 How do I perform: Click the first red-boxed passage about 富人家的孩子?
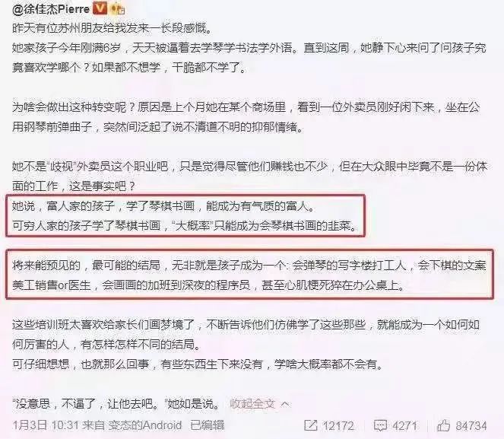click(185, 215)
